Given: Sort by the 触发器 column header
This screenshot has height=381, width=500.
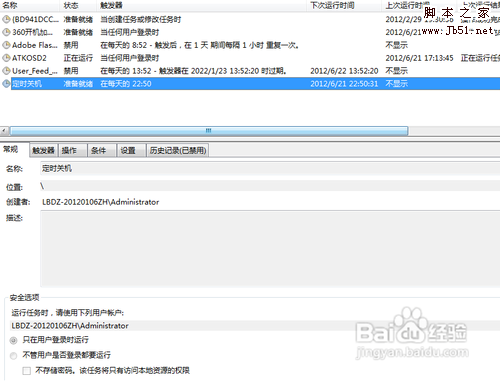Looking at the screenshot, I should (x=202, y=5).
